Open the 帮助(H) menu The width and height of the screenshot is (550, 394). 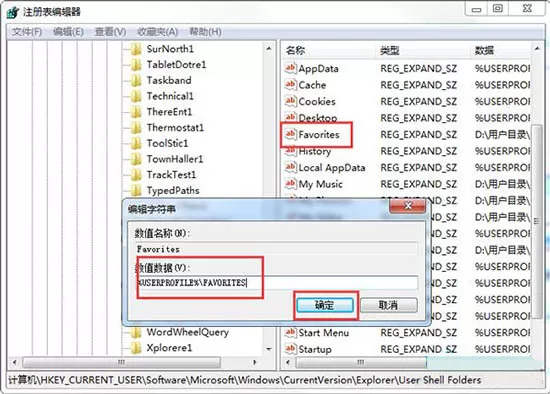click(x=206, y=32)
